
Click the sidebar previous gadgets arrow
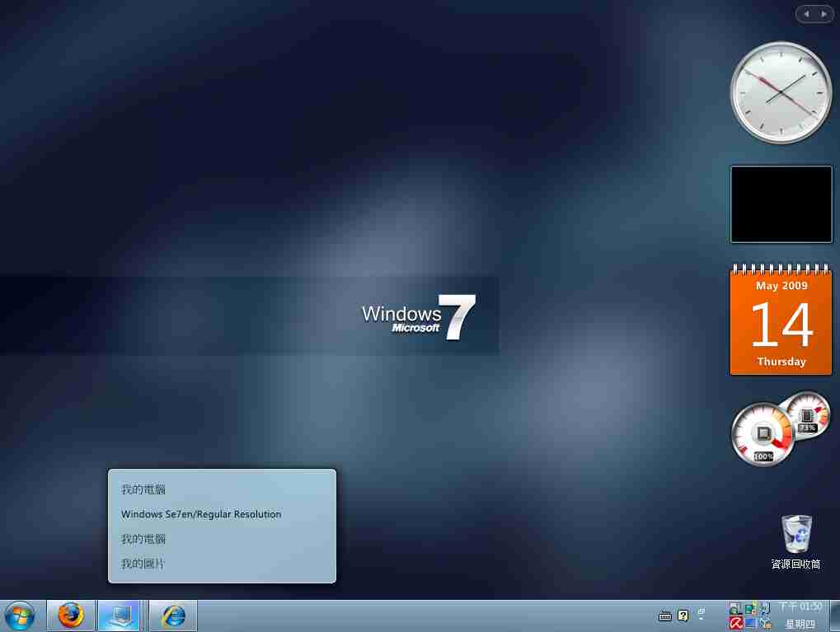[x=806, y=14]
